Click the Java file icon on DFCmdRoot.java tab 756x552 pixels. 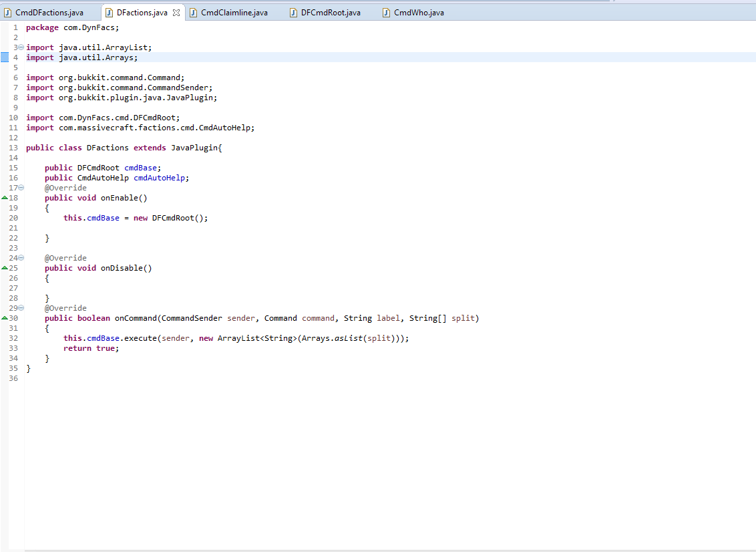click(294, 13)
